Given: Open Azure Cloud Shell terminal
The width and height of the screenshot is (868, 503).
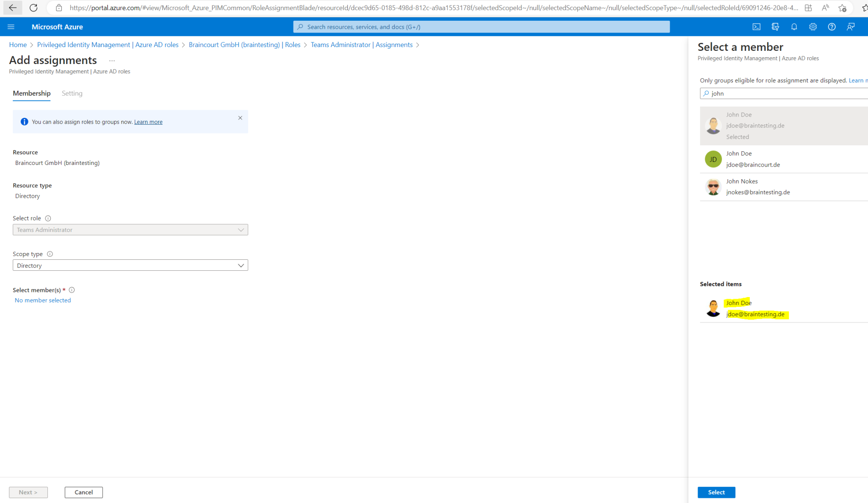Looking at the screenshot, I should point(757,26).
